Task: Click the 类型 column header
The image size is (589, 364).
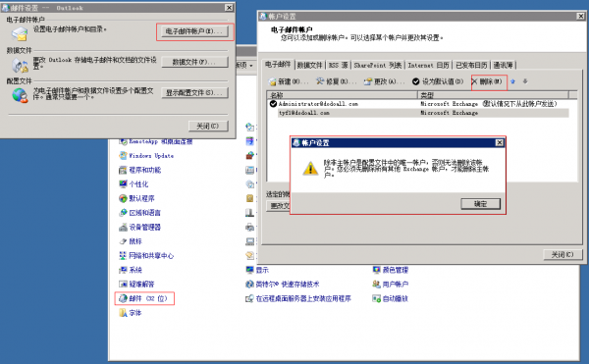Action: coord(493,95)
